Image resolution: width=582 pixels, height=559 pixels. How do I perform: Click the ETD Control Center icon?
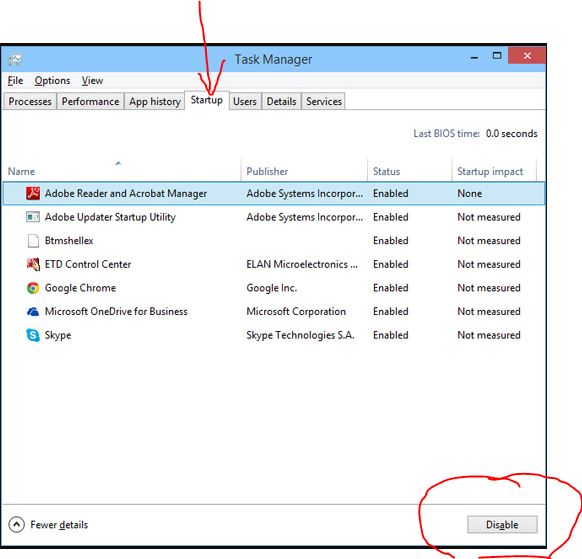(33, 264)
